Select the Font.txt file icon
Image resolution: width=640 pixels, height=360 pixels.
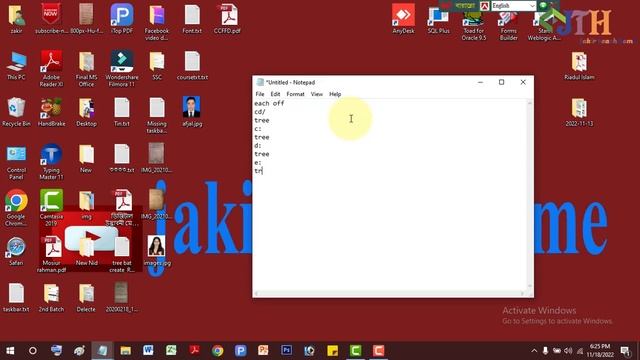coord(192,19)
